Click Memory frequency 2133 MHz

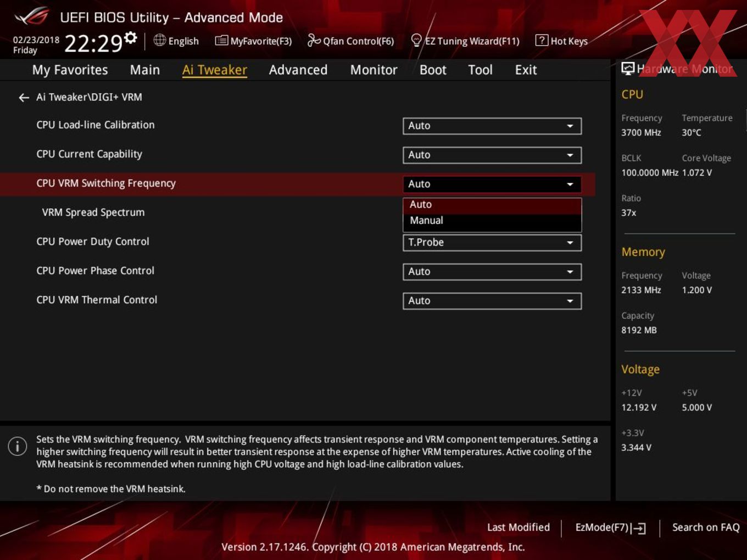point(641,290)
